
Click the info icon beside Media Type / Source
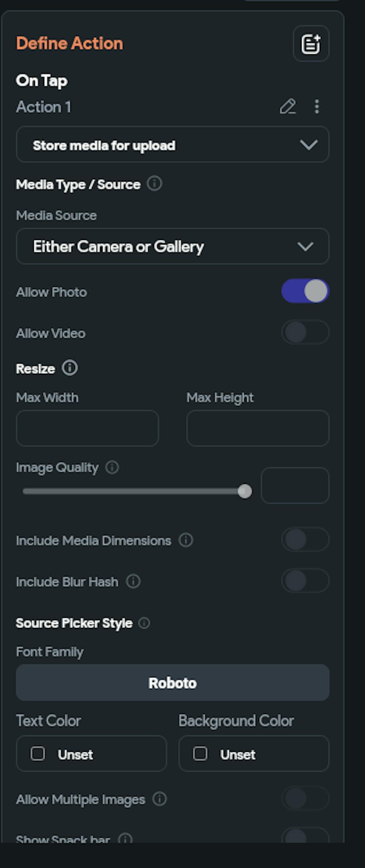pos(154,183)
